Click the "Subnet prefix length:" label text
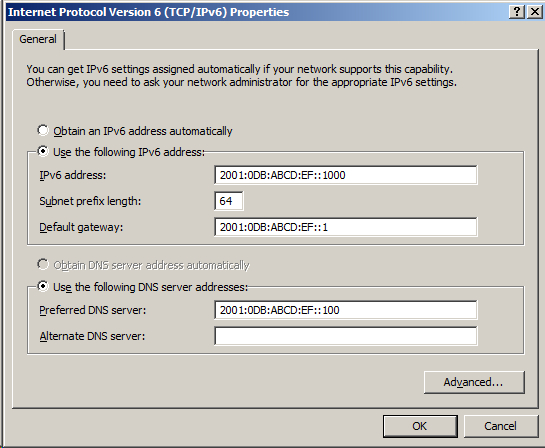 click(90, 201)
